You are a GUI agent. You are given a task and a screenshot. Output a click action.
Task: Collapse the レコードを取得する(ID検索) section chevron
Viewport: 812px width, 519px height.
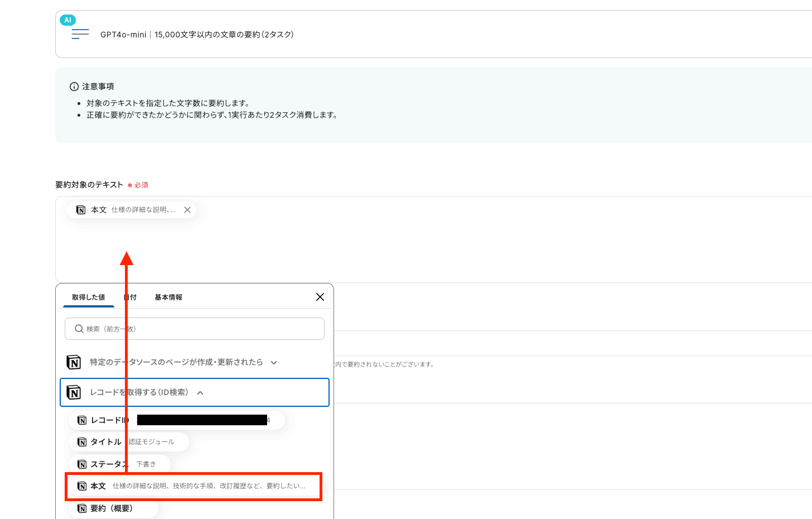(x=200, y=393)
